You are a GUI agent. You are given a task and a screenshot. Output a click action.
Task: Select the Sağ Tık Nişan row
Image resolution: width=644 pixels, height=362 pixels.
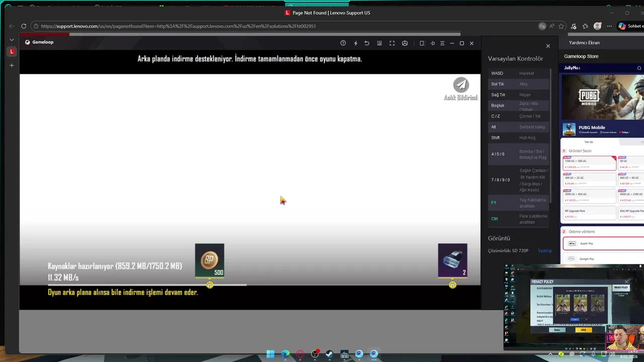[x=518, y=95]
